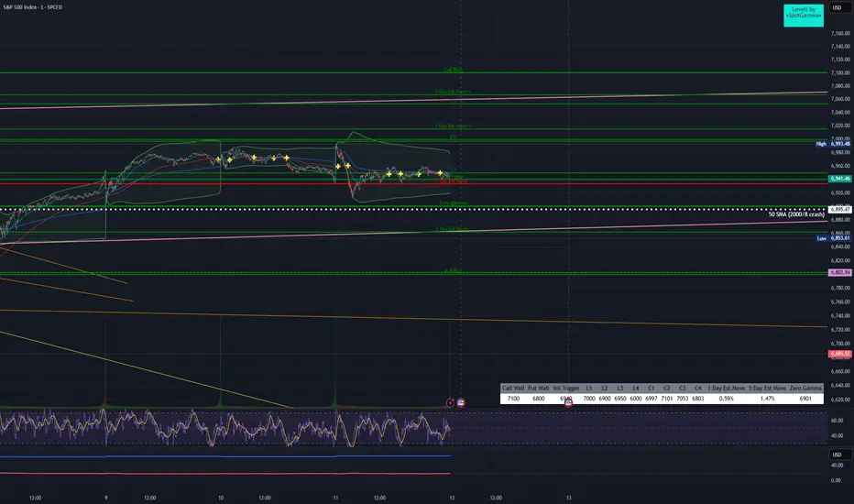Image resolution: width=854 pixels, height=504 pixels.
Task: Click the 6900 value under L2
Action: 605,399
